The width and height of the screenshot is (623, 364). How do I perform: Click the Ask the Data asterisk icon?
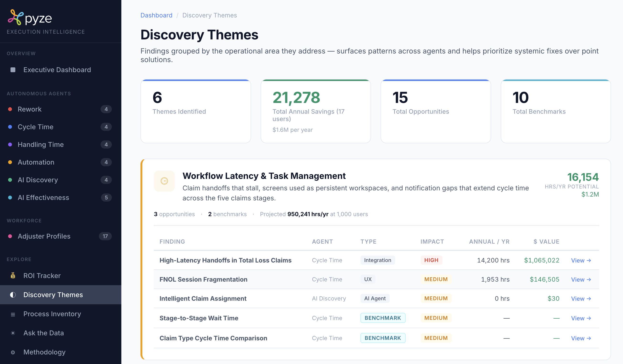tap(13, 333)
